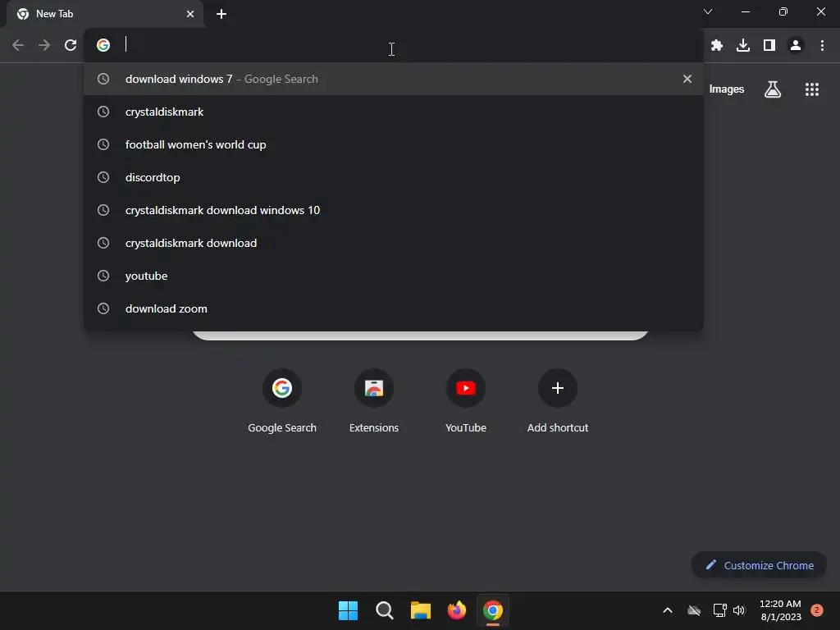Open the Windows Start menu
Image resolution: width=840 pixels, height=630 pixels.
tap(348, 610)
